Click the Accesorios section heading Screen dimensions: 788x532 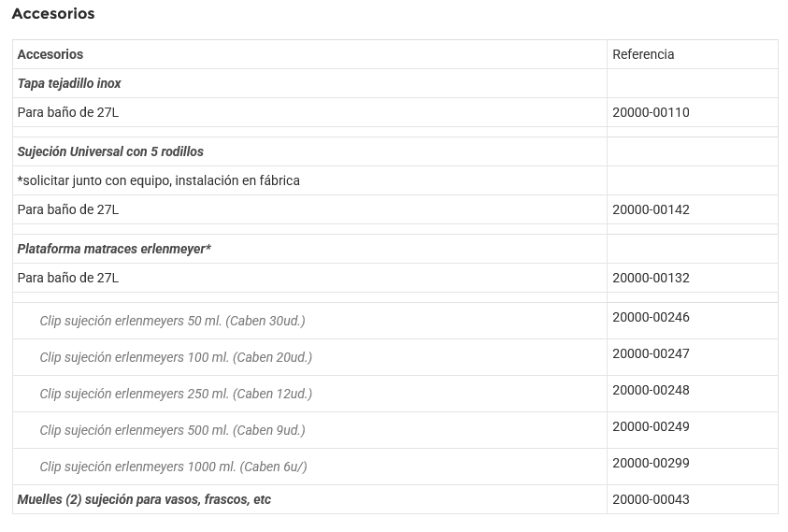coord(53,14)
